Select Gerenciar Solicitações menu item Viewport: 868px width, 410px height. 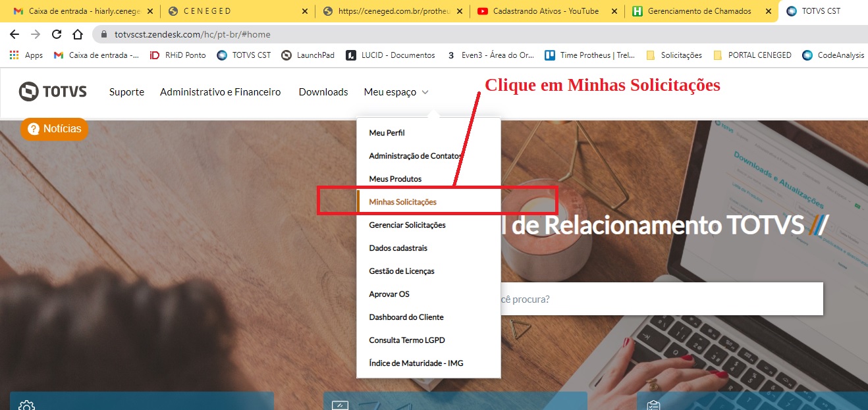pyautogui.click(x=407, y=225)
